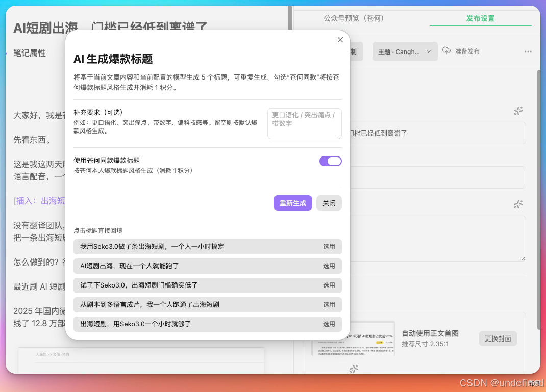Choose 选用 for 出海短剧，用Seko3.0一个小时就够了
The height and width of the screenshot is (392, 546).
point(329,324)
